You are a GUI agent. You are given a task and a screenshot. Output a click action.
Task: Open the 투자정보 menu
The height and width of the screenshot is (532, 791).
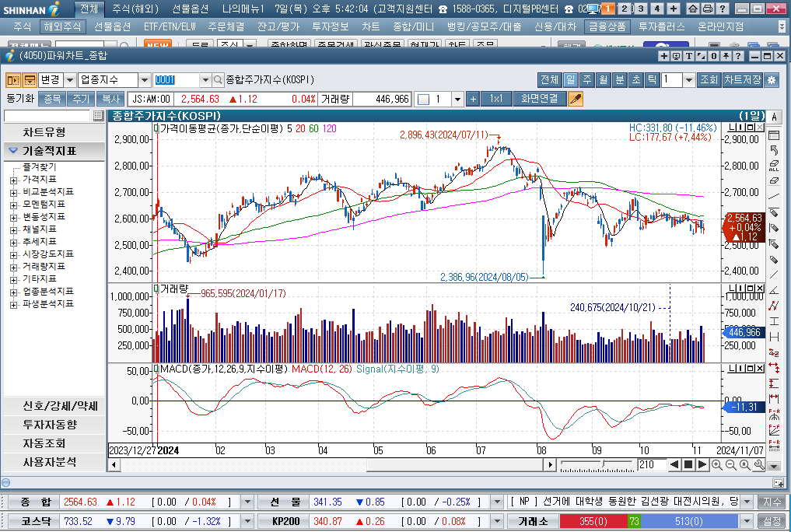coord(331,26)
